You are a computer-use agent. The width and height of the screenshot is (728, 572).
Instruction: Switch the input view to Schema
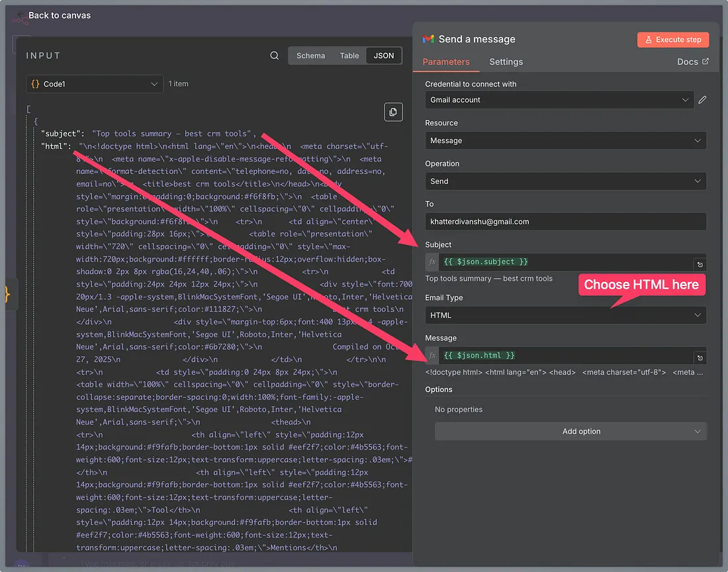[x=310, y=56]
